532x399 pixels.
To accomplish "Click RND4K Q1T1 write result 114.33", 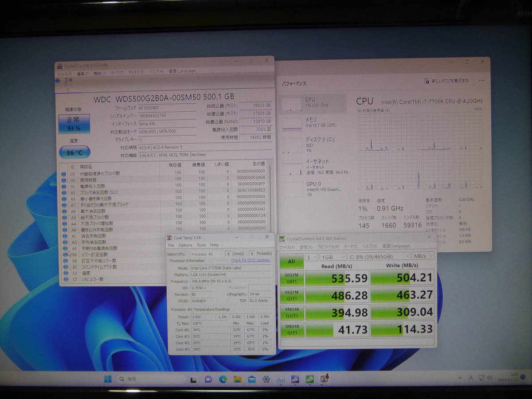I will 402,329.
